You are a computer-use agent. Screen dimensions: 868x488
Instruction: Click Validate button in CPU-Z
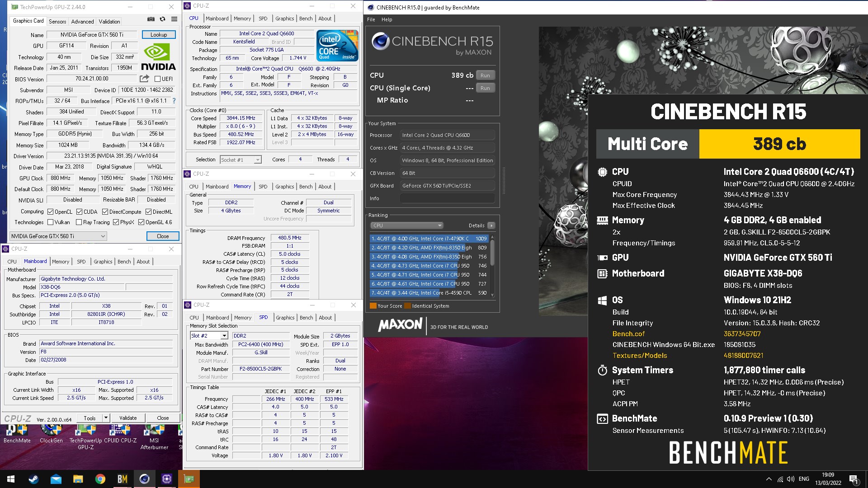pos(128,418)
